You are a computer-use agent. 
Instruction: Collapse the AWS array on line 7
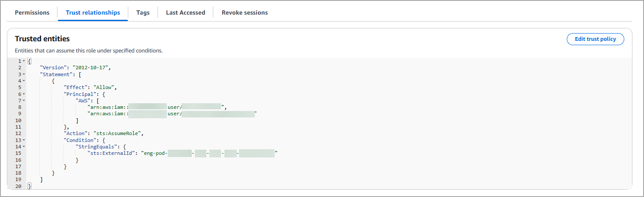(x=24, y=101)
